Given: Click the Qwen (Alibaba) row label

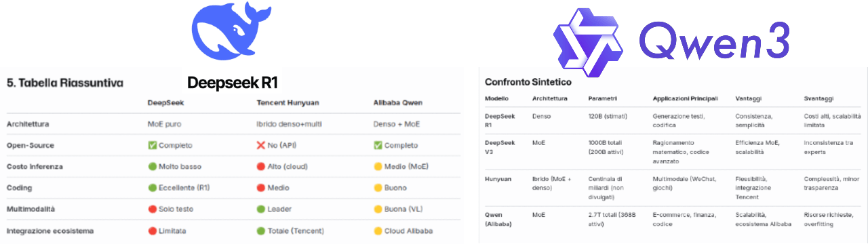Looking at the screenshot, I should [x=500, y=218].
